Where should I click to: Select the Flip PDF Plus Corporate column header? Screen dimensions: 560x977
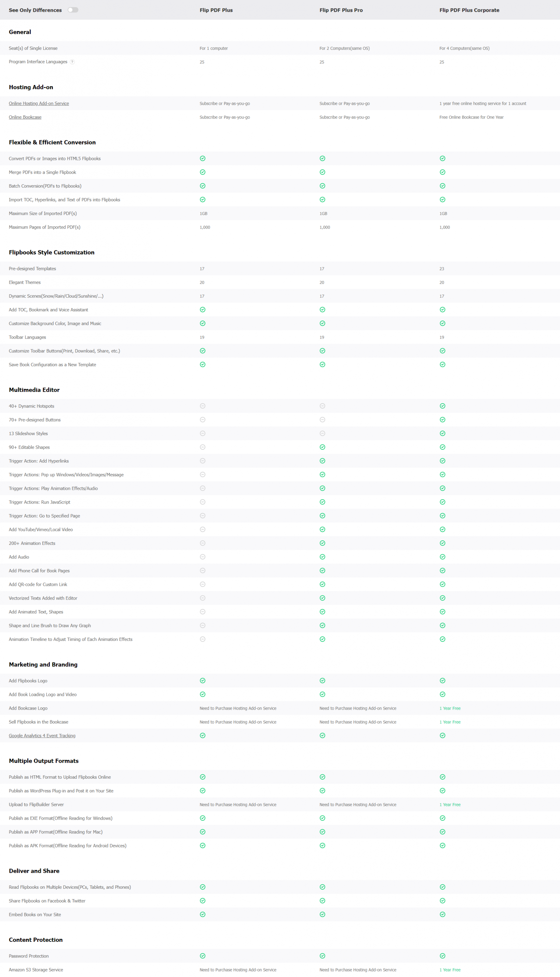(x=469, y=10)
